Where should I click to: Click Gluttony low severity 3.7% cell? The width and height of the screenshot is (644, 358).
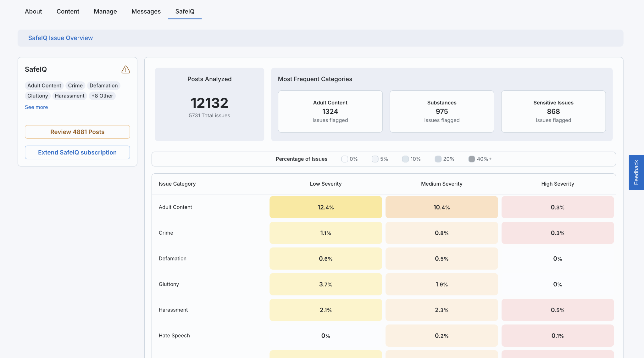pyautogui.click(x=326, y=284)
